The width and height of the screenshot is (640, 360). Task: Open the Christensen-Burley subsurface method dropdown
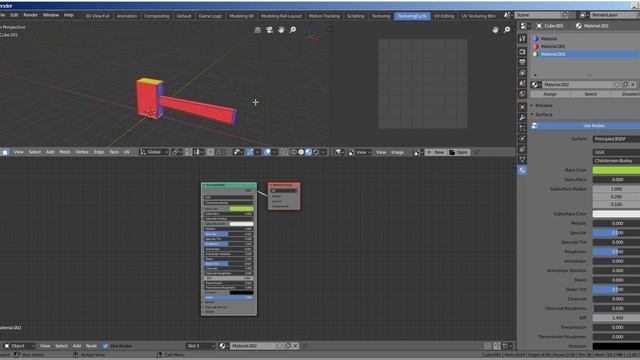pyautogui.click(x=616, y=161)
